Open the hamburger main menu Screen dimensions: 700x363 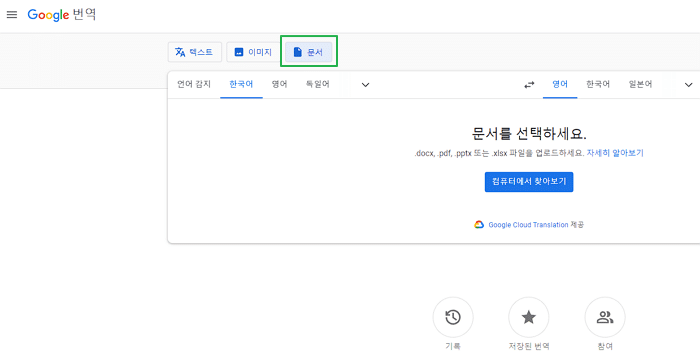(x=12, y=15)
